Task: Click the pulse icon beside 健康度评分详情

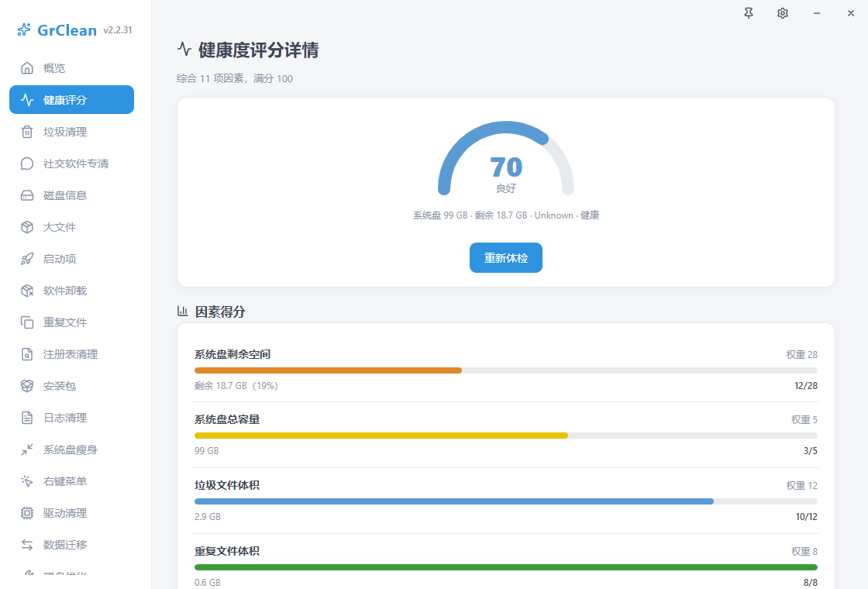Action: pos(184,50)
